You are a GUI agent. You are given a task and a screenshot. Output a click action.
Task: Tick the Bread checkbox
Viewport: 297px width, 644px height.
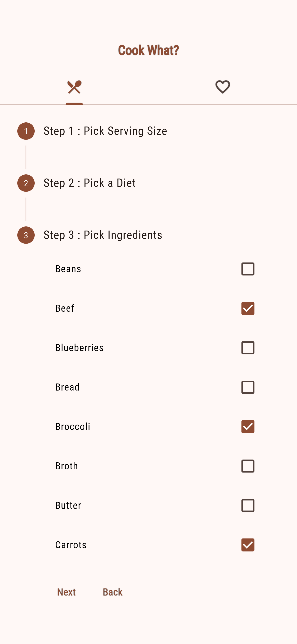[247, 387]
